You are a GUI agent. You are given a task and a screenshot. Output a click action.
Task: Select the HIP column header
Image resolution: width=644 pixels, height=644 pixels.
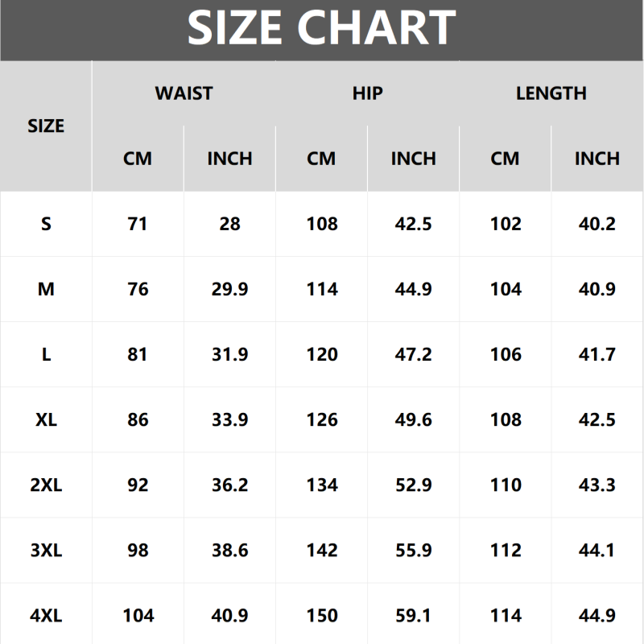[x=367, y=93]
